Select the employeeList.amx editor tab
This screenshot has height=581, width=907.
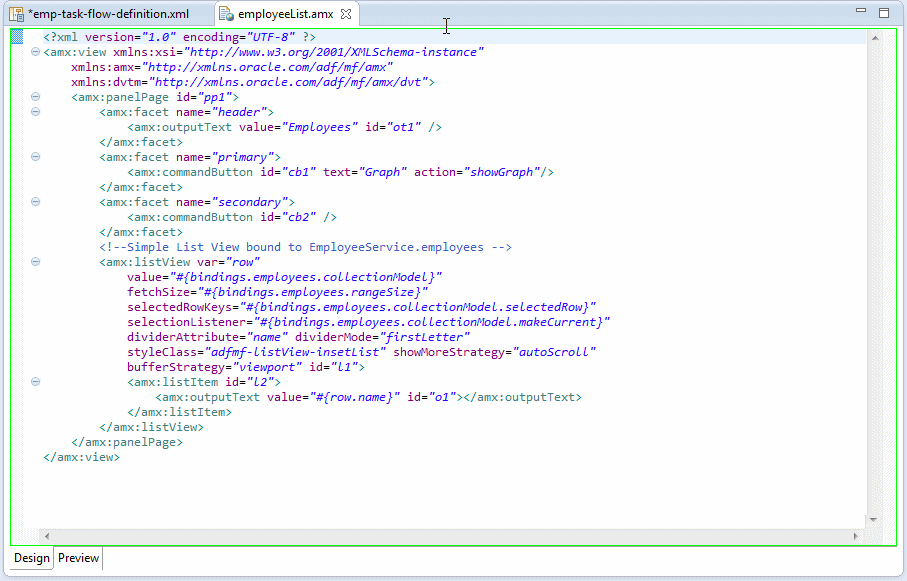click(285, 14)
